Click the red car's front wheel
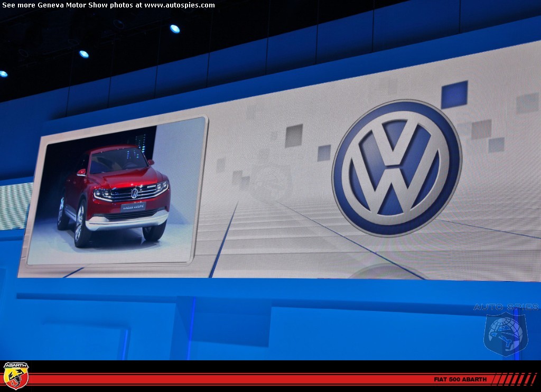 click(81, 224)
